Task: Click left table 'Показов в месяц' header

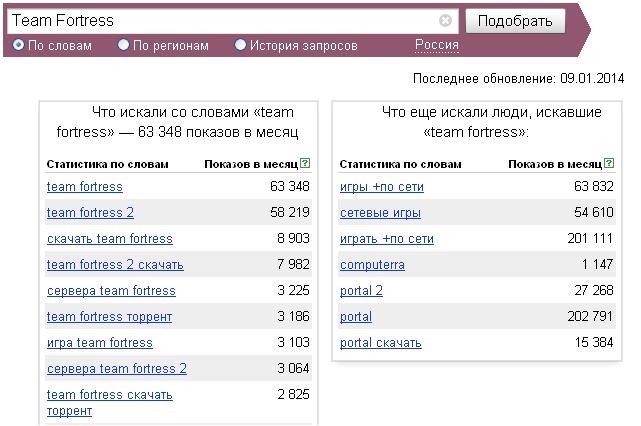Action: click(x=251, y=164)
